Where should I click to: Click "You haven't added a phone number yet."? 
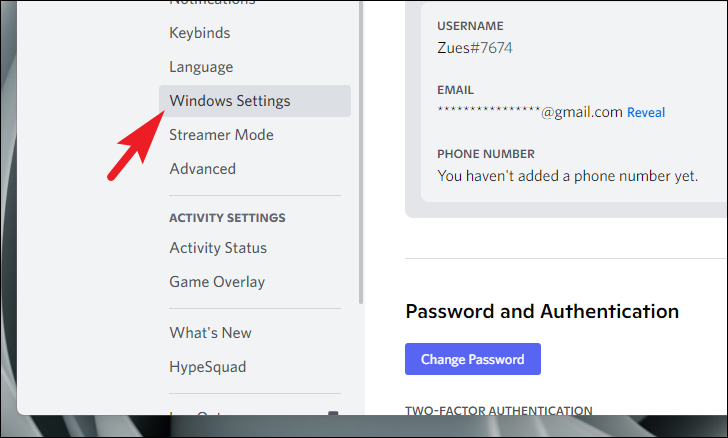coord(567,176)
